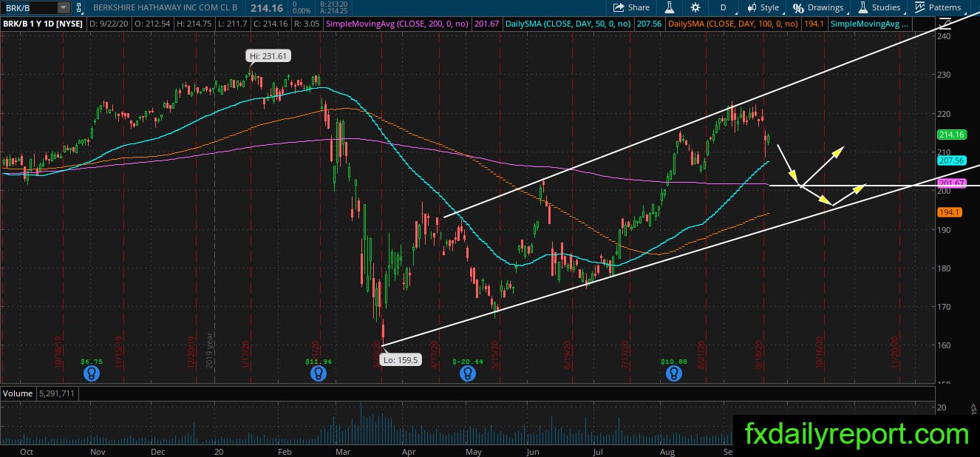The height and width of the screenshot is (457, 980).
Task: Open chart settings gear icon
Action: click(695, 7)
